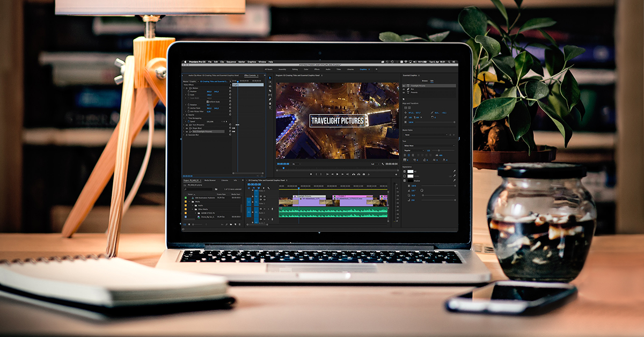Open the Sequence menu
This screenshot has height=337, width=644.
click(231, 62)
